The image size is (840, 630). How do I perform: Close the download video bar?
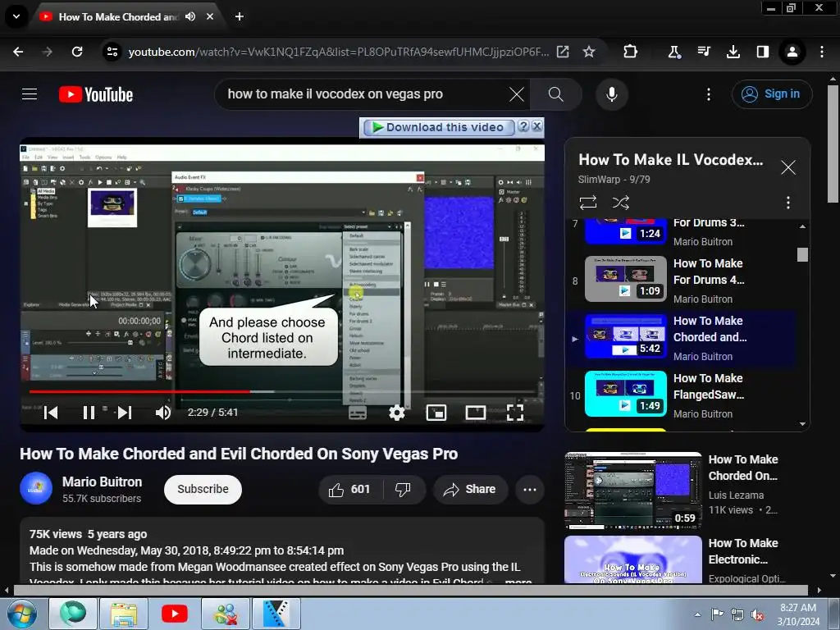point(536,126)
